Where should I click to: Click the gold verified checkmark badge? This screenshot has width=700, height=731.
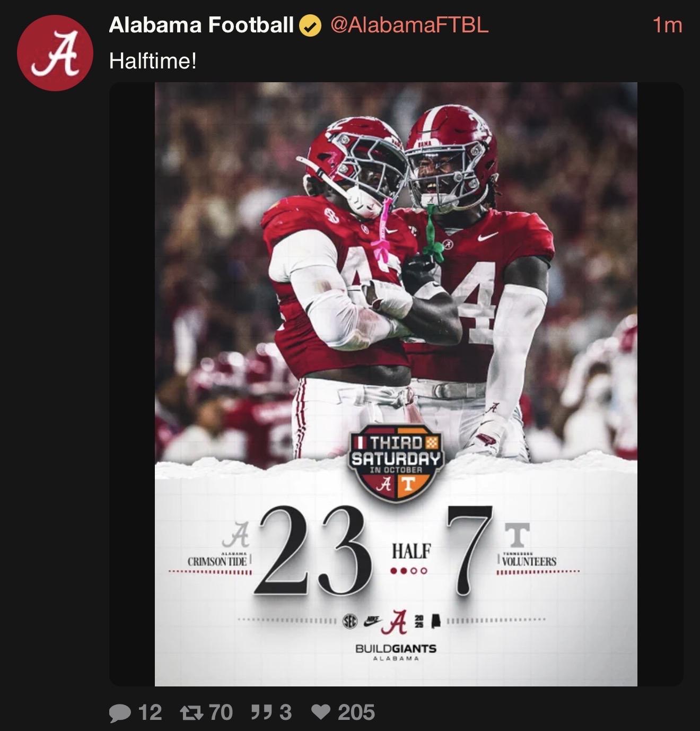point(310,25)
